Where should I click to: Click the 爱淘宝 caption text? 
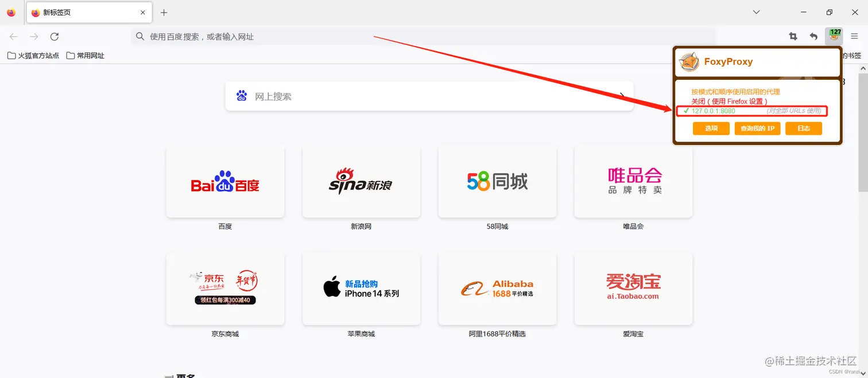pos(633,334)
